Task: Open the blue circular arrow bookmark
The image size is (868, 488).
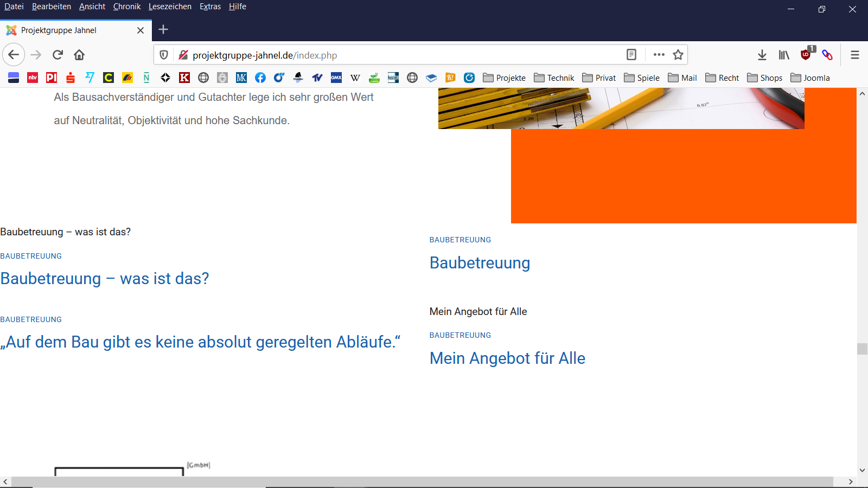Action: [469, 78]
